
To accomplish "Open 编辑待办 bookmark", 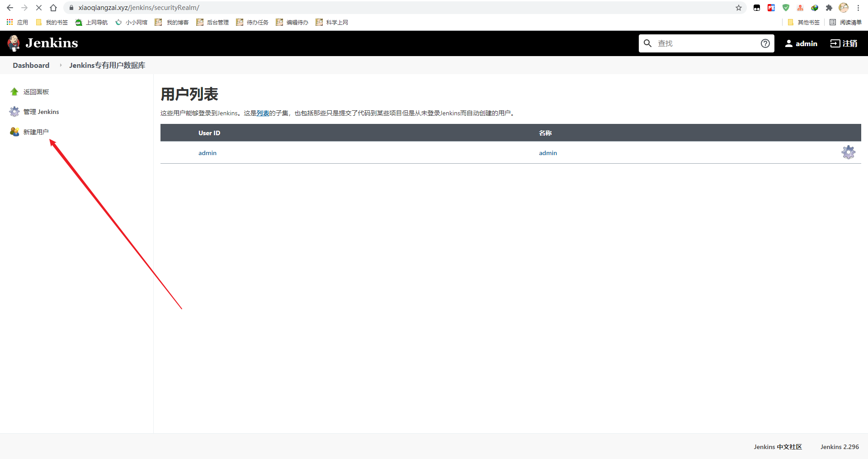I will tap(292, 22).
